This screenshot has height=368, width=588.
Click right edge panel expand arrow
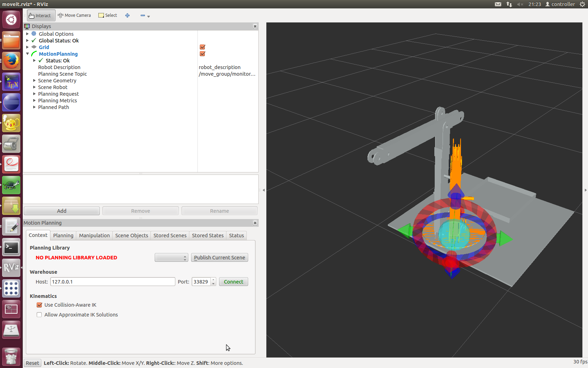586,190
